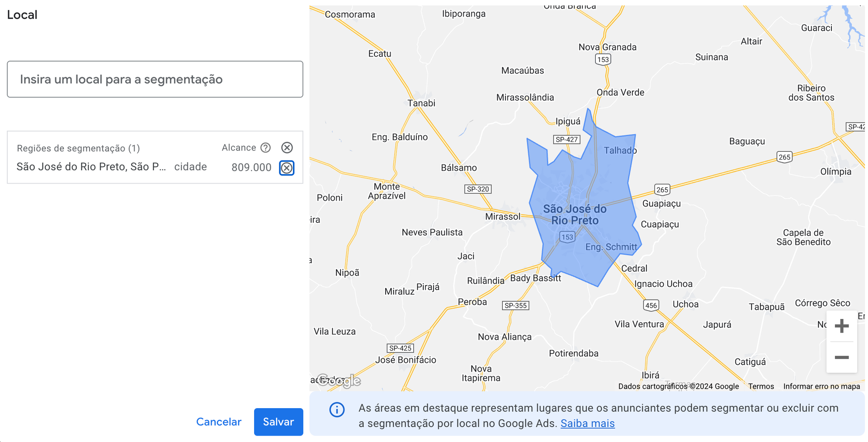Image resolution: width=868 pixels, height=442 pixels.
Task: Click the Olímpia city label on map
Action: 835,172
